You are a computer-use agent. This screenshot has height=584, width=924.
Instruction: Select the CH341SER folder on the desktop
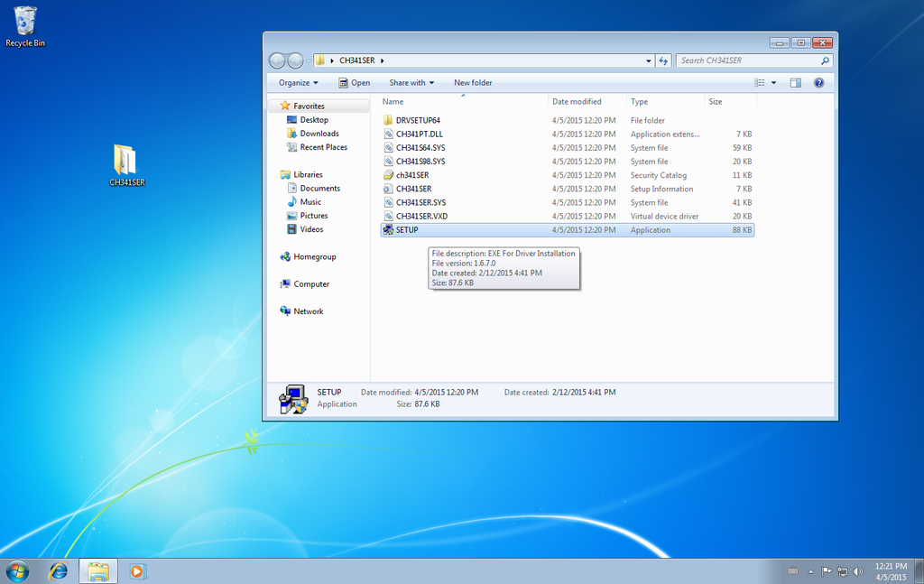[x=126, y=165]
